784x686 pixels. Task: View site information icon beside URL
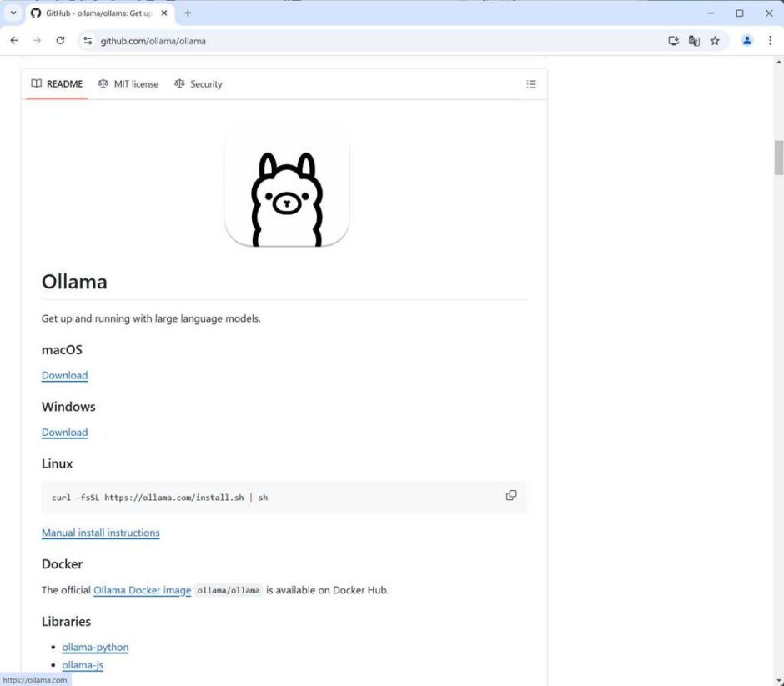point(88,40)
